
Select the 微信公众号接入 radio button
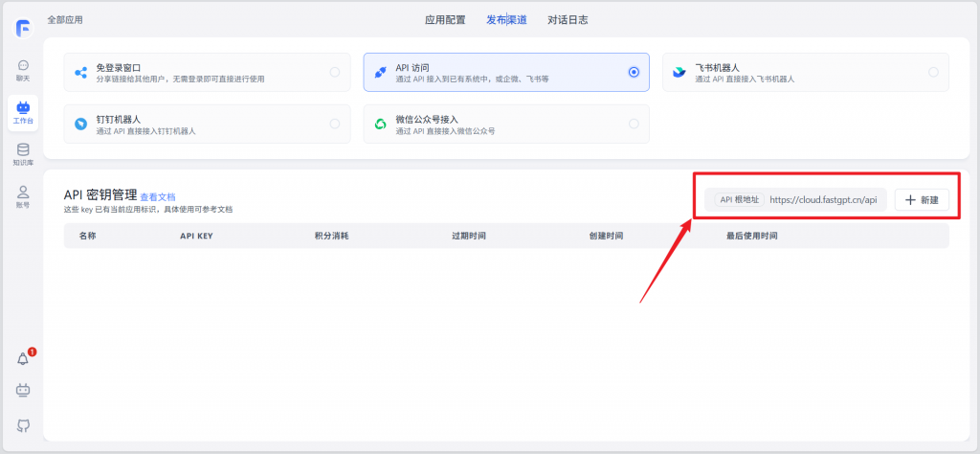click(x=634, y=124)
